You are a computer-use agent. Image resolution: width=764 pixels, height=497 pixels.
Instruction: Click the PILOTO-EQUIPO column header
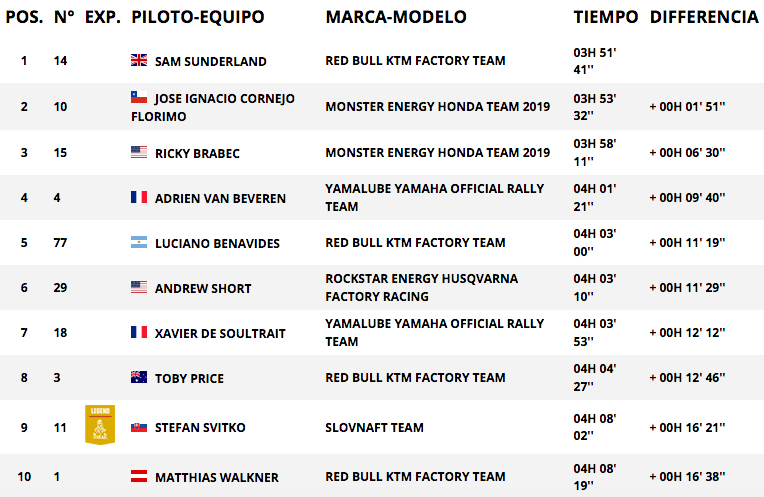[x=198, y=17]
